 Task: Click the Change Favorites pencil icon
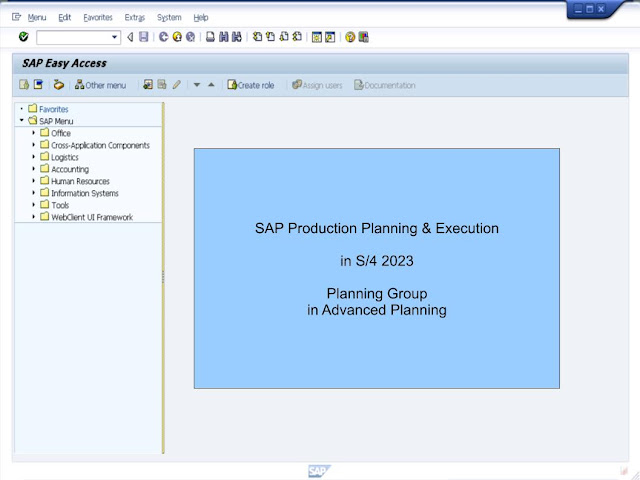176,85
